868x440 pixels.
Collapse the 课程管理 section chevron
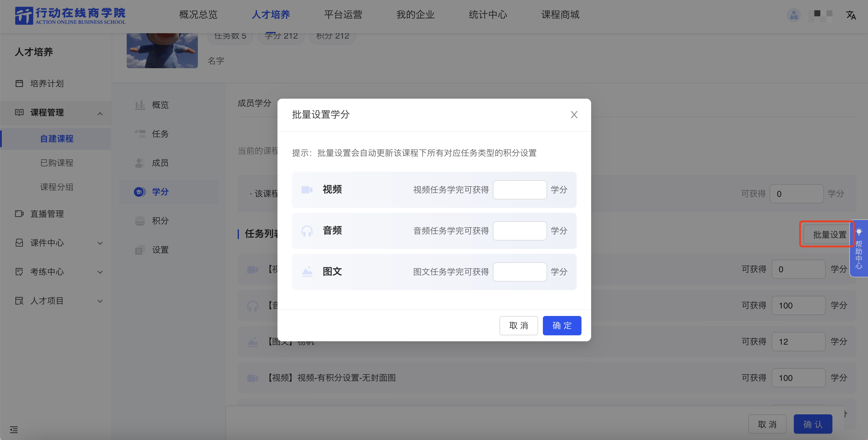click(100, 114)
